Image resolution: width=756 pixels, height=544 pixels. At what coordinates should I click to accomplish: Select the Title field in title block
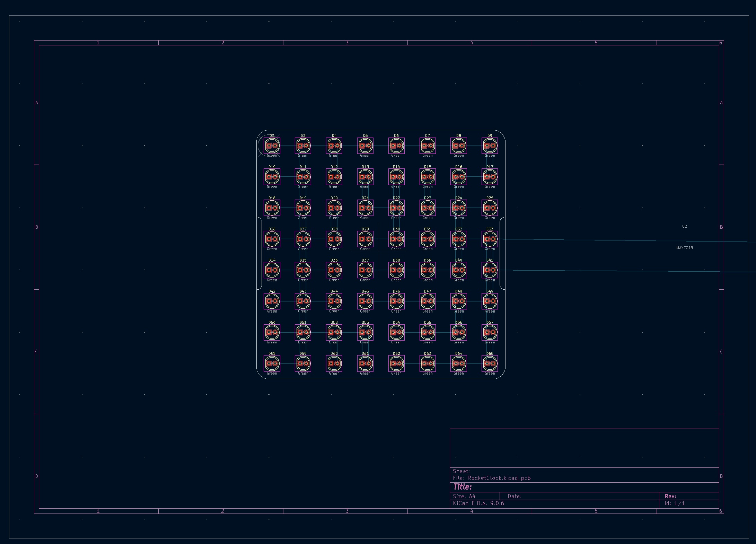coord(463,487)
